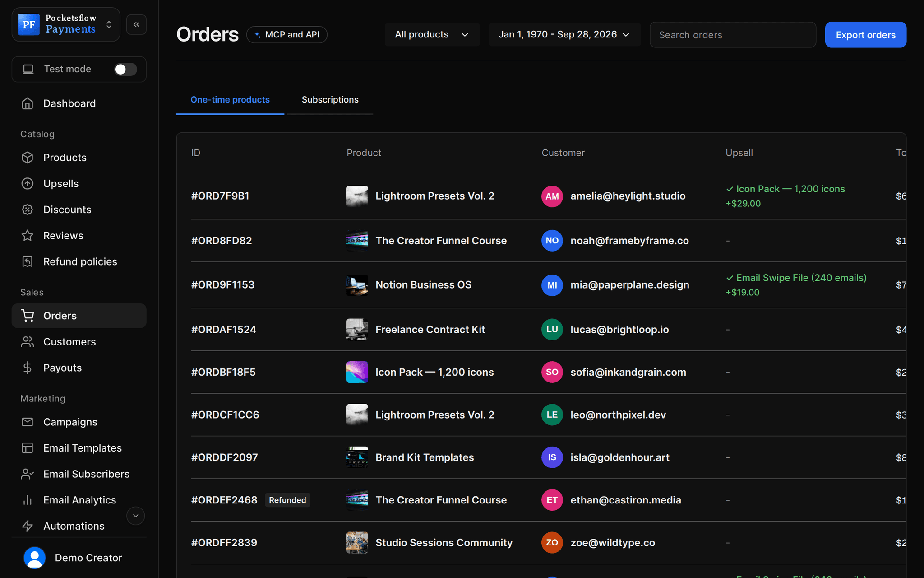
Task: Click the Email Analytics bar chart icon
Action: pyautogui.click(x=28, y=500)
